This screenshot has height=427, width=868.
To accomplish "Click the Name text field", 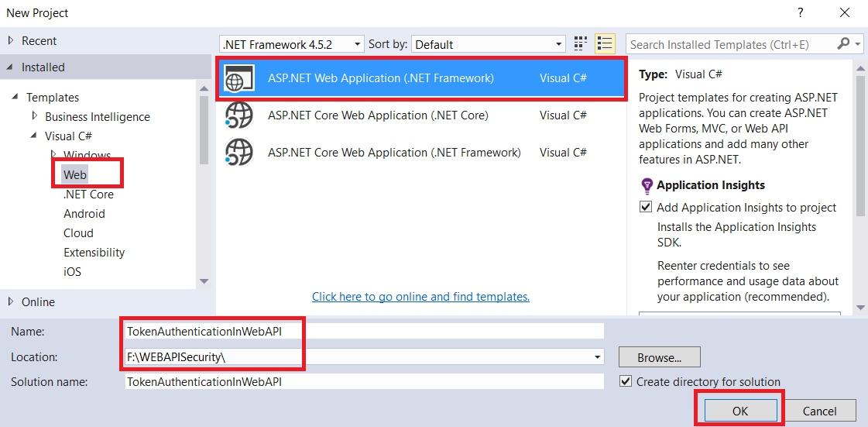I will (364, 331).
